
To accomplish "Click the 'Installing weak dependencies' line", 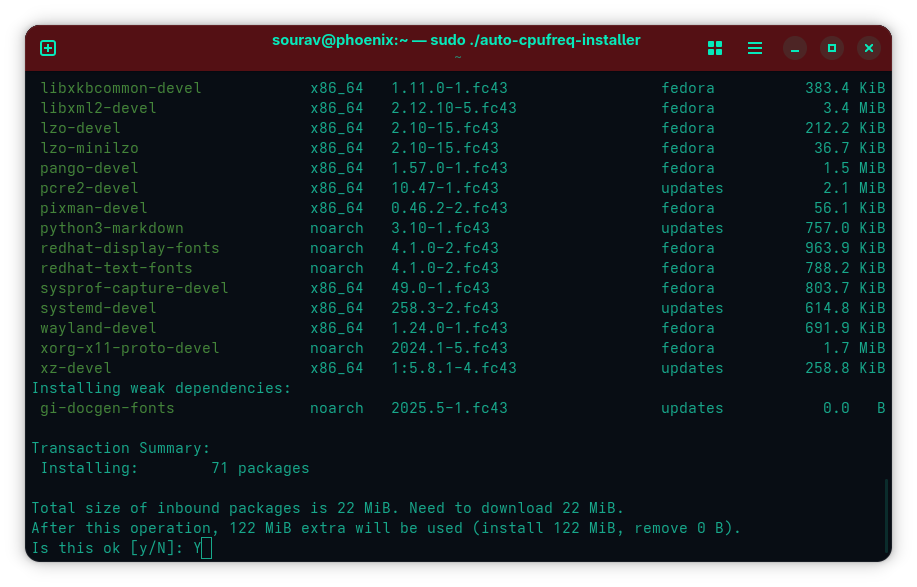I will 161,388.
